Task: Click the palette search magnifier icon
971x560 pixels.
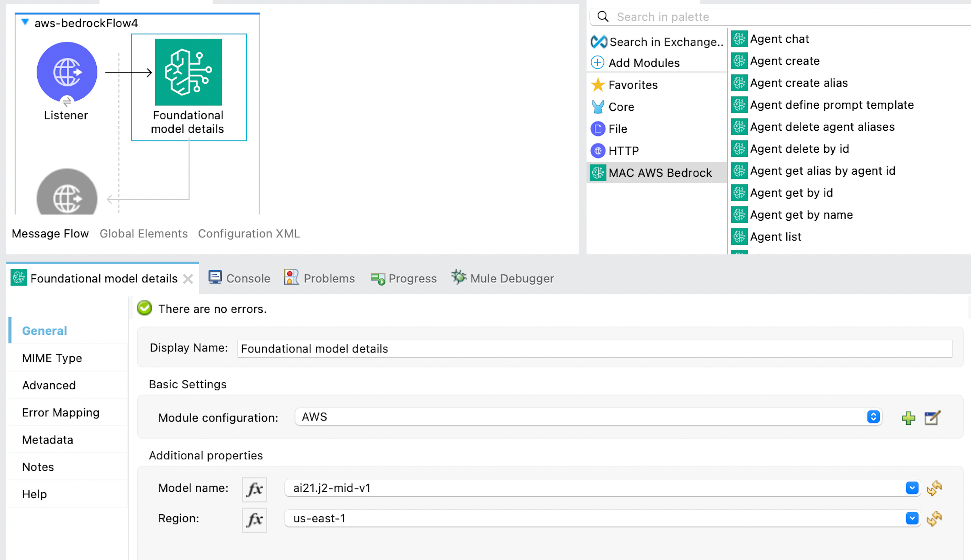Action: [603, 16]
